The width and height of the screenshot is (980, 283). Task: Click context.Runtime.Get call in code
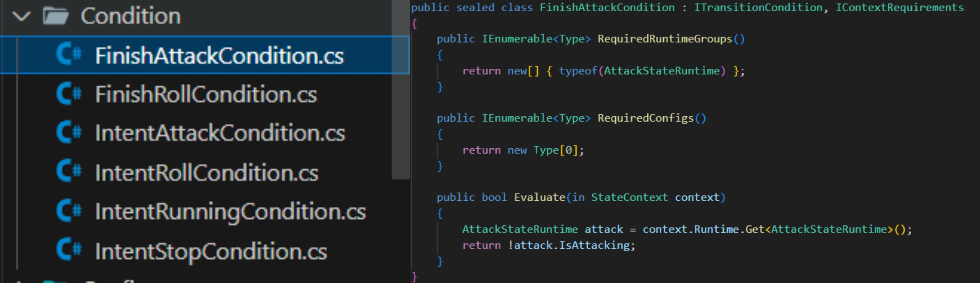tap(703, 229)
